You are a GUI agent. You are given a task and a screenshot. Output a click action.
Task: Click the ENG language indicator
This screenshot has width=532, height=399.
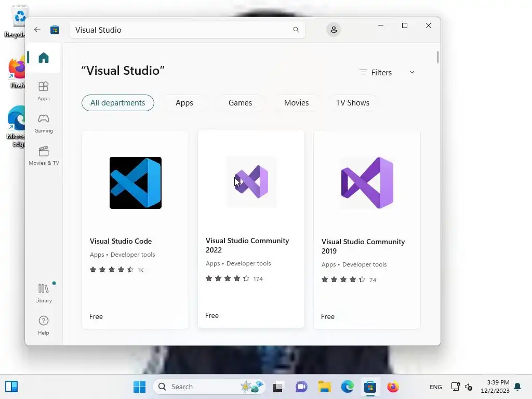[436, 387]
